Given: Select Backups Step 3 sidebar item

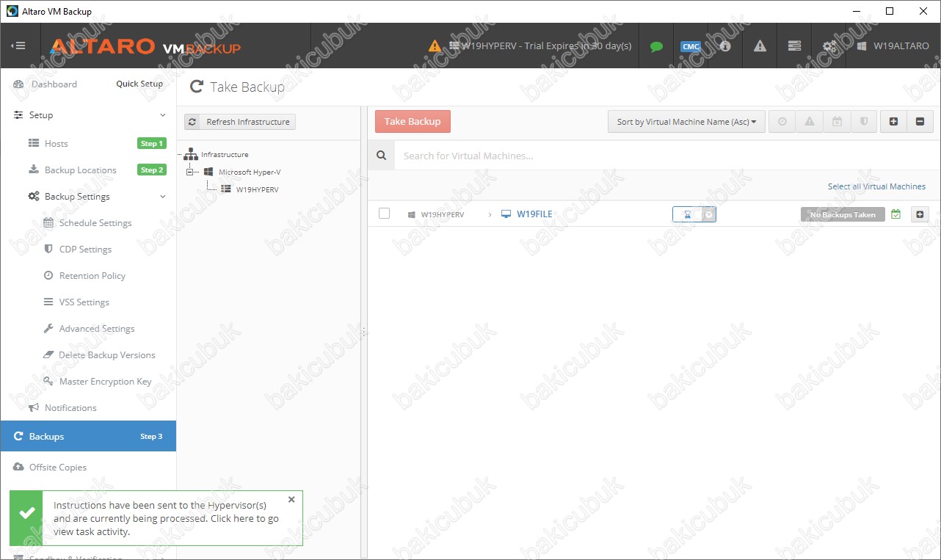Looking at the screenshot, I should click(x=88, y=436).
